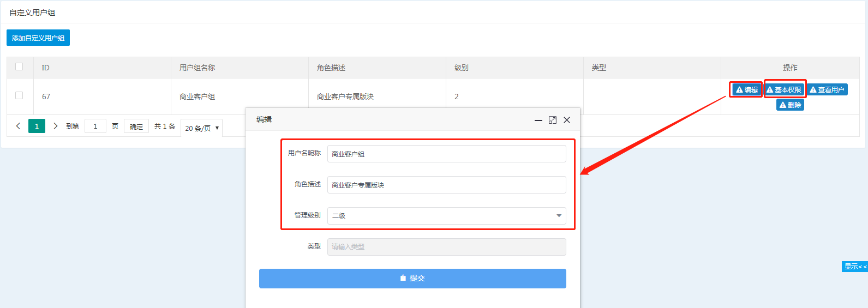Close the 编辑 dialog
868x308 pixels.
[567, 120]
